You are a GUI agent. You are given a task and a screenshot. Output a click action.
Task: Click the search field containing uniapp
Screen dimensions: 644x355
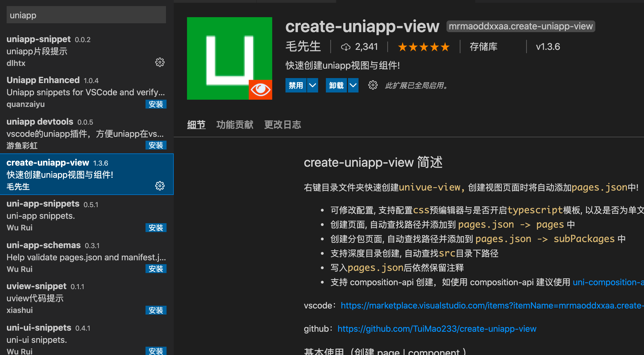[x=86, y=15]
